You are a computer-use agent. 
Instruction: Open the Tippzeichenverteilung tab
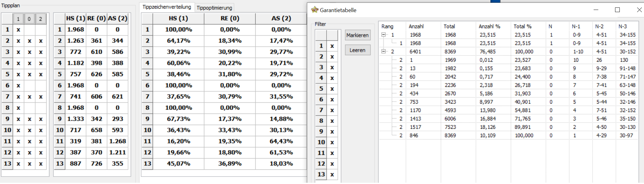[167, 7]
